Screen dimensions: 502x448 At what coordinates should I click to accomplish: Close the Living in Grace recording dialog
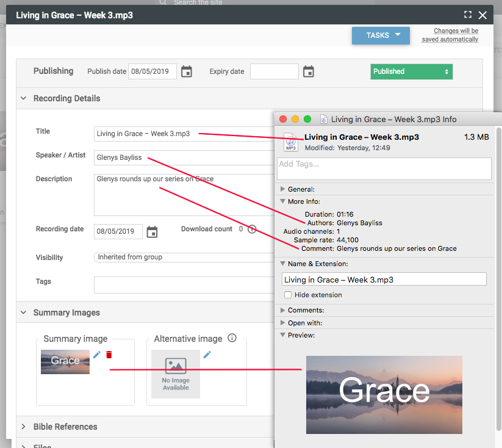pos(482,15)
